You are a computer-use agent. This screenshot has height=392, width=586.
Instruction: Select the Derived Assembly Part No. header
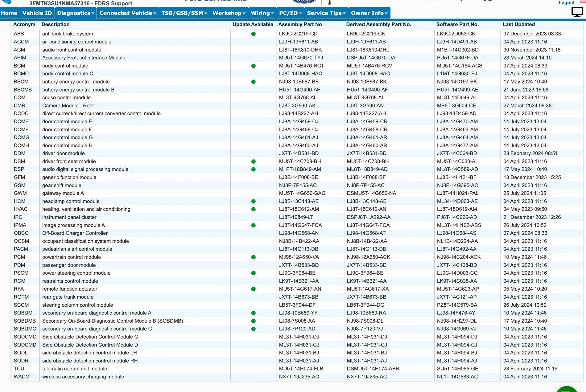click(x=378, y=24)
